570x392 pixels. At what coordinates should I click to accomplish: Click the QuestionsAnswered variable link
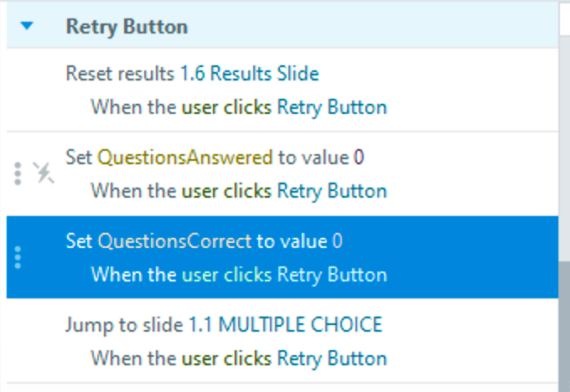(x=184, y=157)
